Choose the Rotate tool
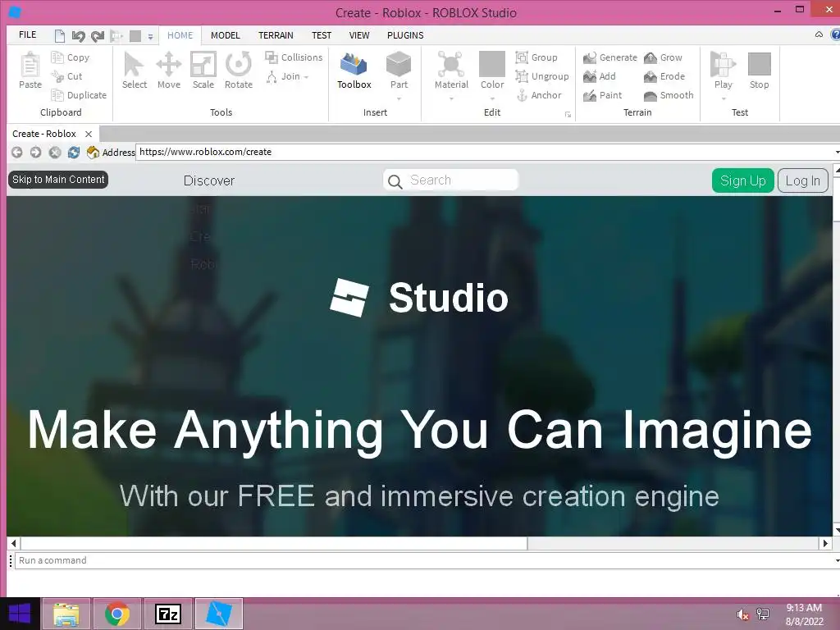The width and height of the screenshot is (840, 630). pos(239,65)
